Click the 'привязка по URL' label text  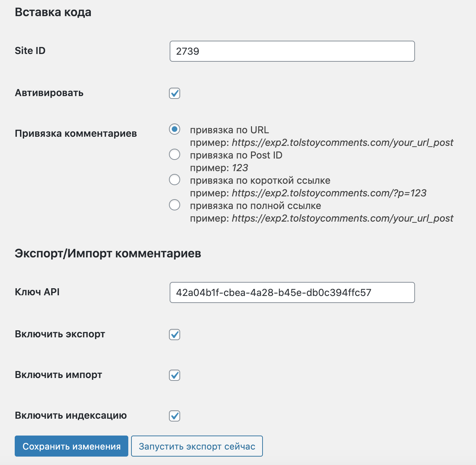tap(230, 130)
